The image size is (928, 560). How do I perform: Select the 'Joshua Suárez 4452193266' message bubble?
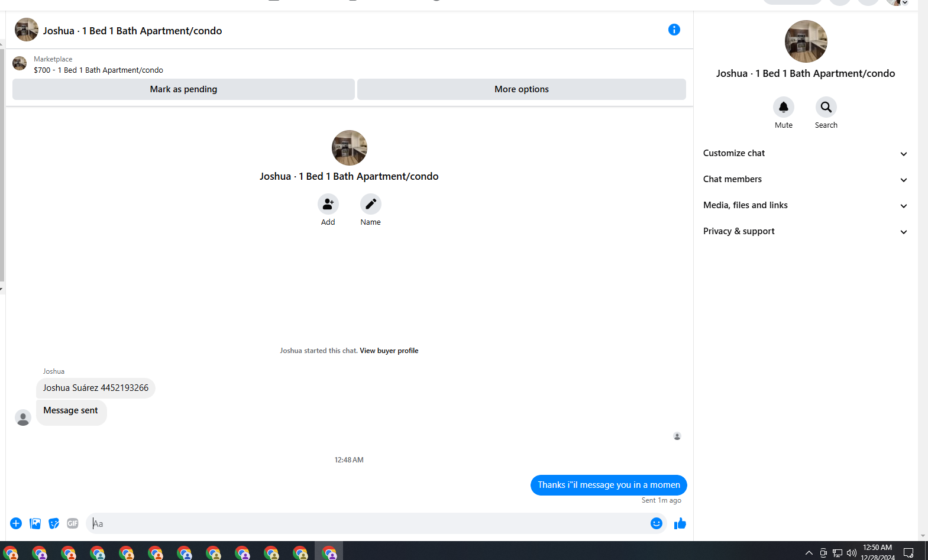(x=96, y=388)
